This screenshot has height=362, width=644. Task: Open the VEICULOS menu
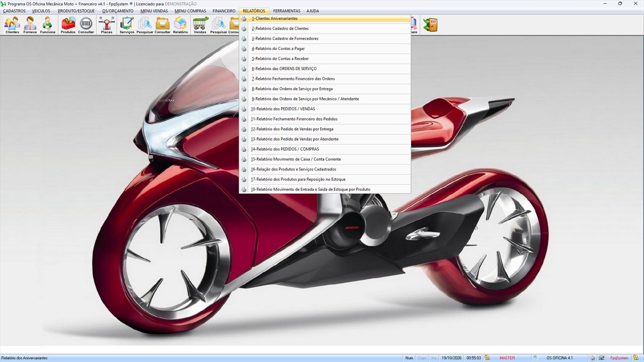pos(41,11)
